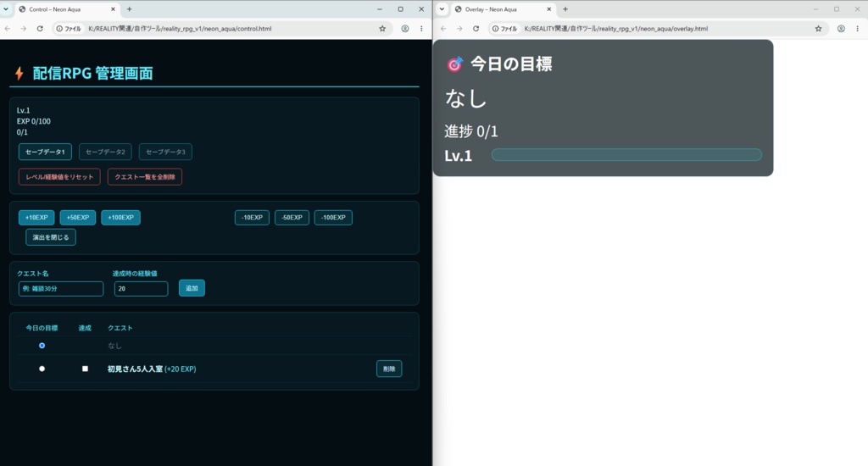This screenshot has height=466, width=868.
Task: Minimize the Control browser window
Action: (380, 9)
